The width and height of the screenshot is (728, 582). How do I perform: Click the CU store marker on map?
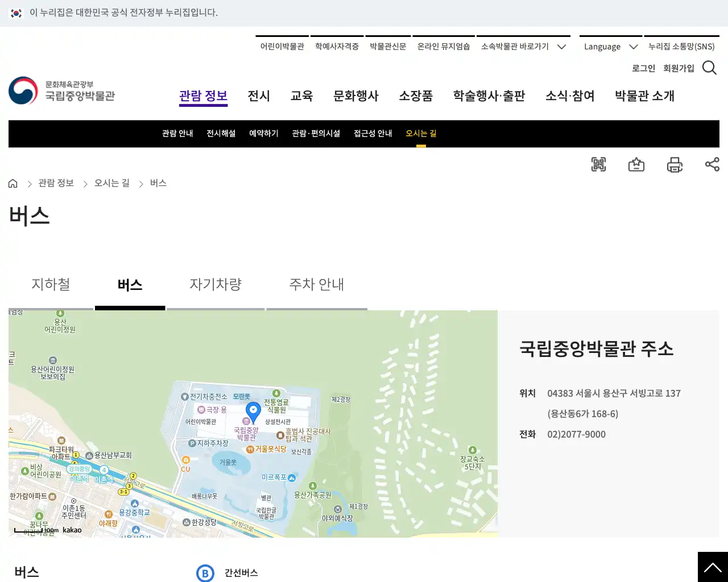(x=185, y=460)
